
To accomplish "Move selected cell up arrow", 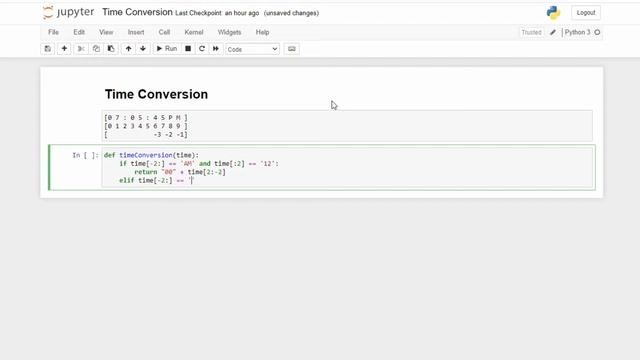I will tap(128, 49).
